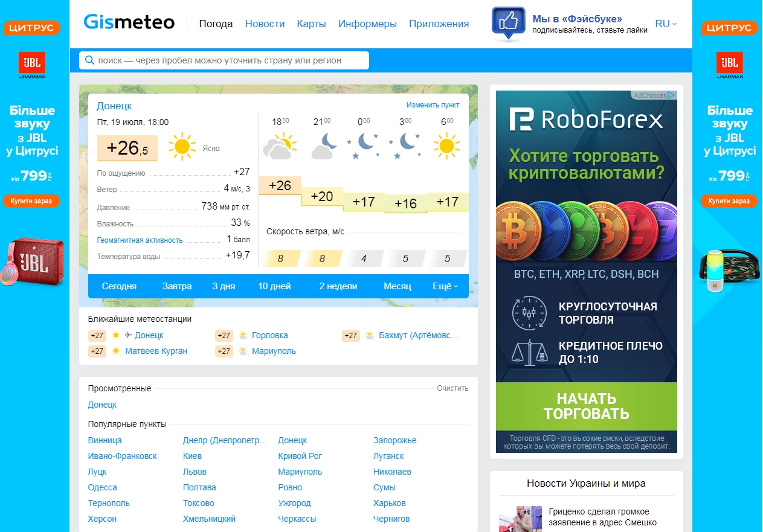Click the +26,5 current temperature value
Image resolution: width=763 pixels, height=532 pixels.
tap(127, 148)
